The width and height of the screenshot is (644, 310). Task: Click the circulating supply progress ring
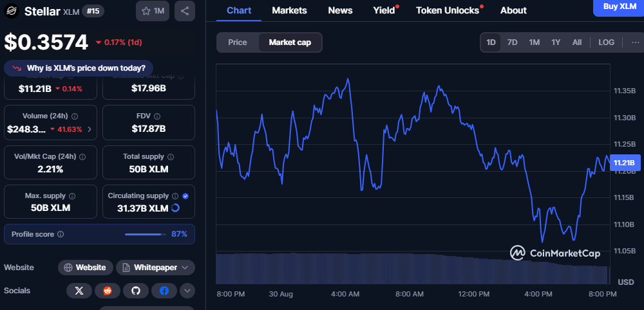coord(175,208)
